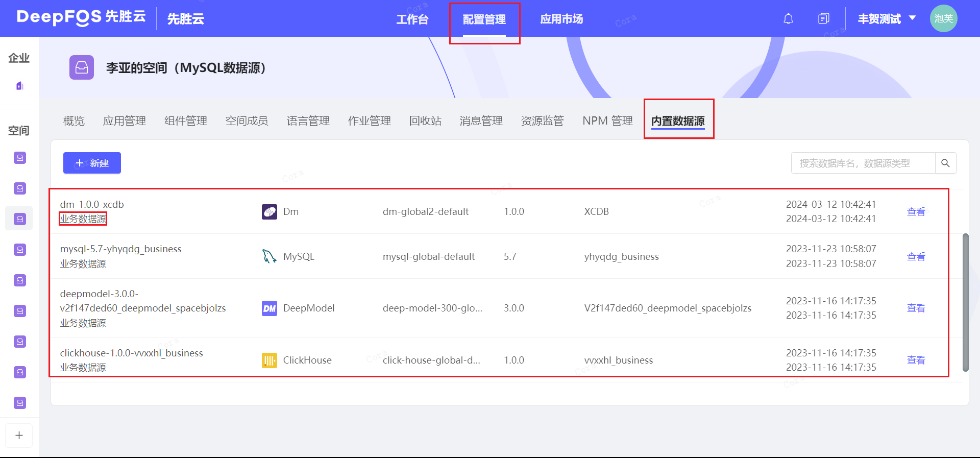
Task: Switch to the 应用管理 tab
Action: pyautogui.click(x=125, y=121)
